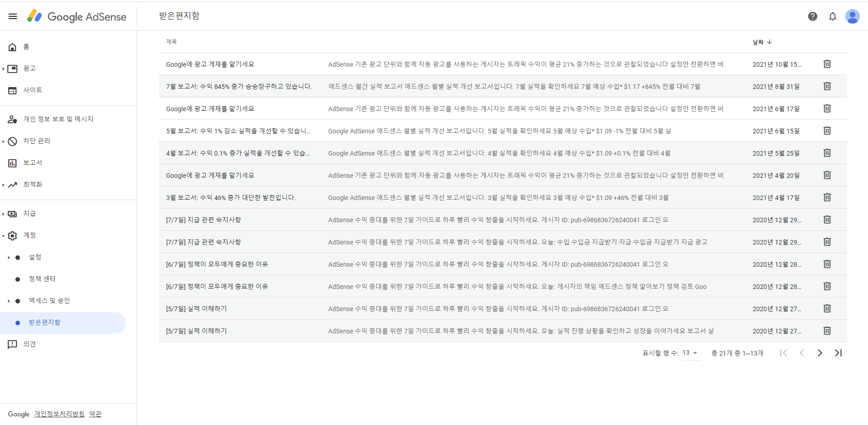Screen dimensions: 868x425
Task: Open the 3월 보고서 수익 46% 증가 message
Action: tap(503, 197)
